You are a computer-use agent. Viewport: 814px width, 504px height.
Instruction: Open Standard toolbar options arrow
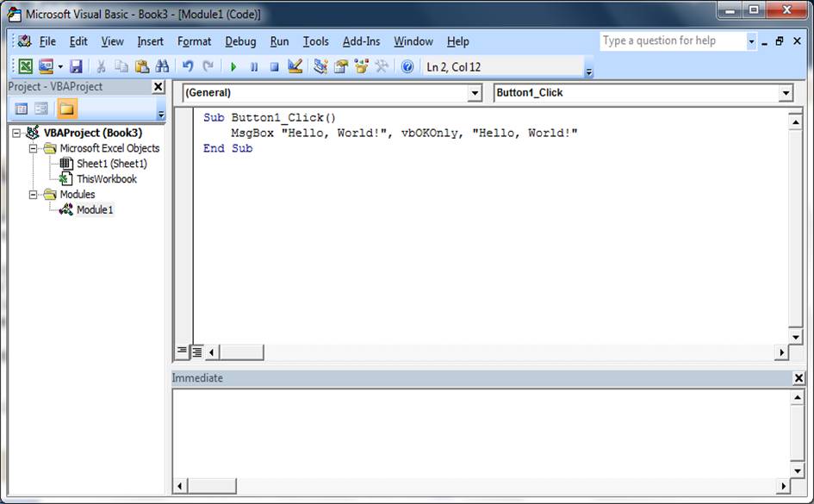click(x=588, y=72)
